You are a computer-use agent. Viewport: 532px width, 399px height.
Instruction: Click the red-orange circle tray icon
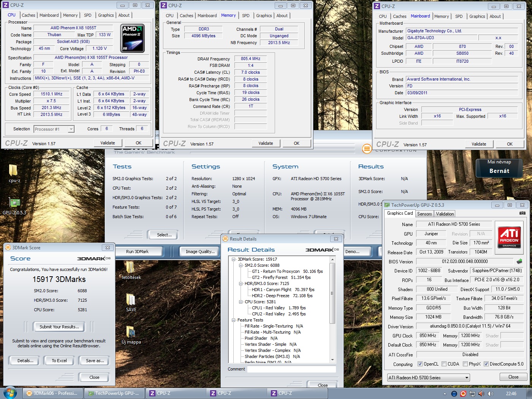(x=463, y=394)
